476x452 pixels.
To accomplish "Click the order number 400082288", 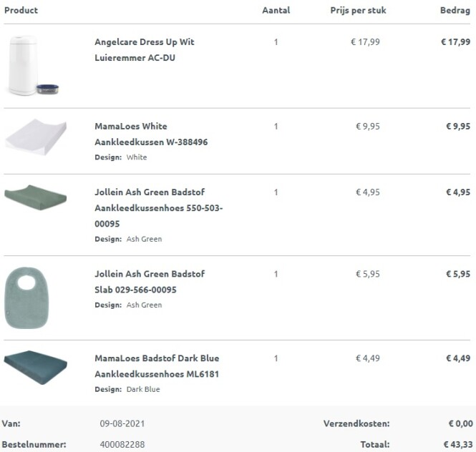I will (x=122, y=444).
